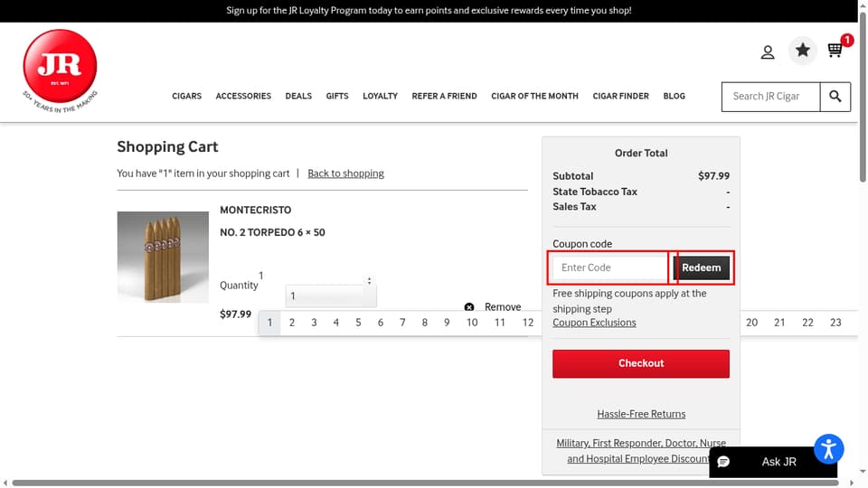Screen dimensions: 868x488
Task: Click the JR Cigar logo
Action: tap(60, 70)
